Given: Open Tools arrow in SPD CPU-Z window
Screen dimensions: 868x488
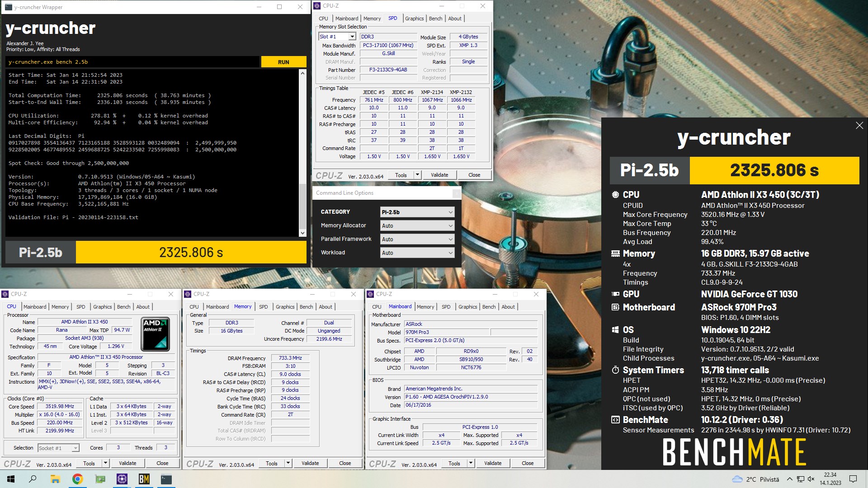Looking at the screenshot, I should 417,175.
